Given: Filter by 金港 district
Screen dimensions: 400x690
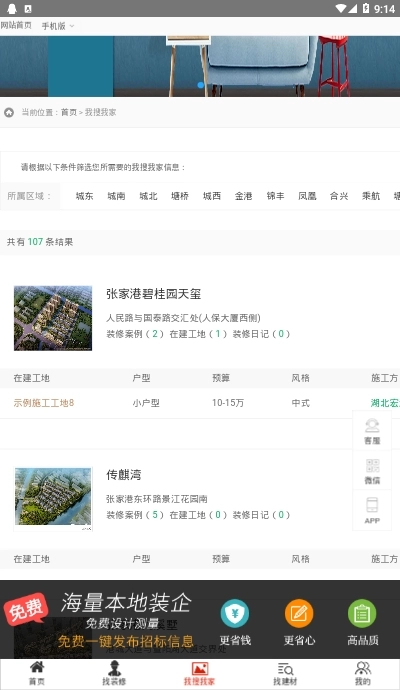Looking at the screenshot, I should pyautogui.click(x=243, y=196).
